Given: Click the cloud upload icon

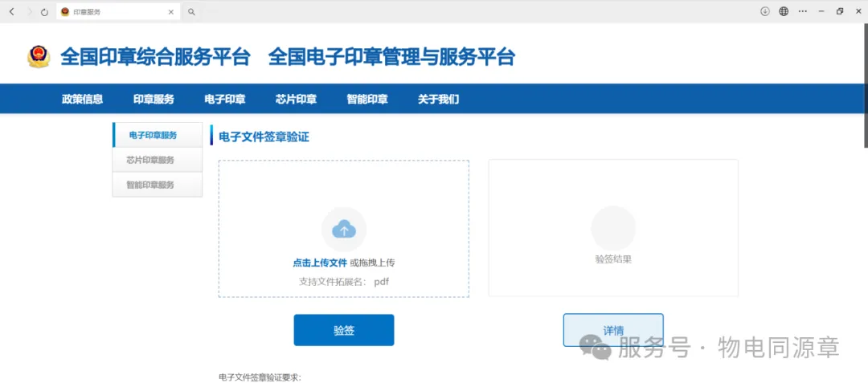Looking at the screenshot, I should (x=344, y=230).
